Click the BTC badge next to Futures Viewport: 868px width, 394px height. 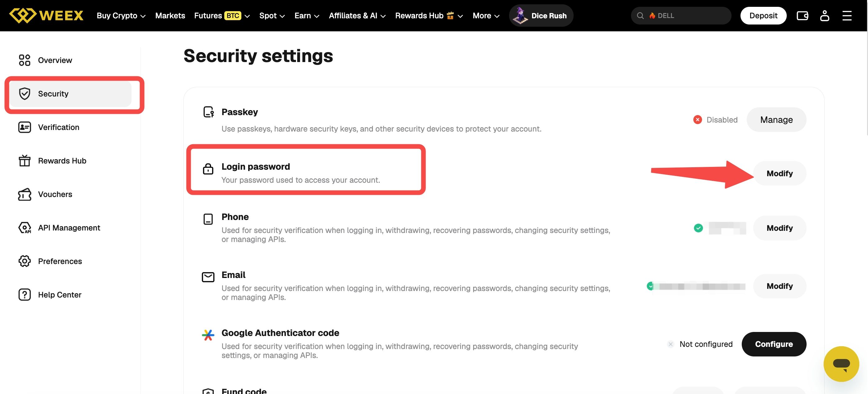233,16
